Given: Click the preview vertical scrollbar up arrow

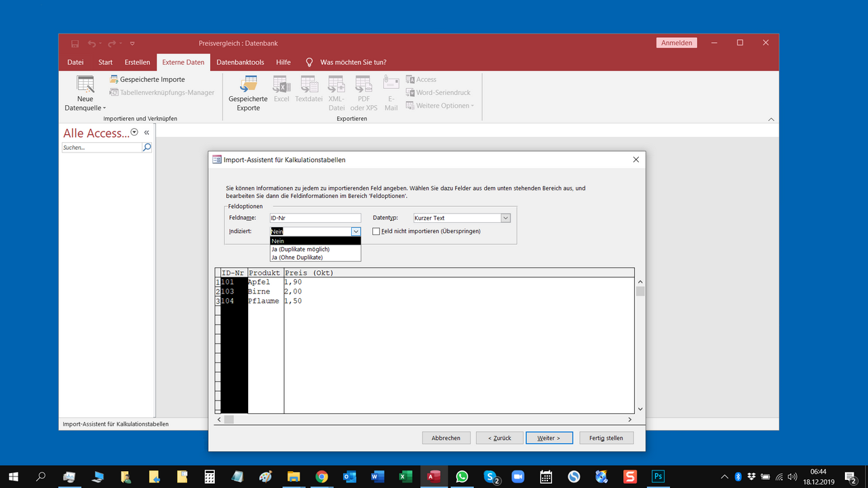Looking at the screenshot, I should [x=640, y=281].
